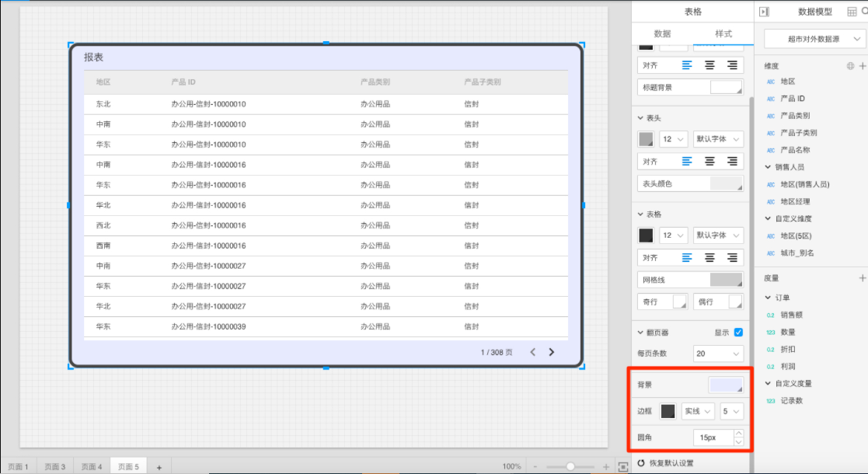
Task: Uncheck the 显示 pager checkbox
Action: pyautogui.click(x=738, y=332)
